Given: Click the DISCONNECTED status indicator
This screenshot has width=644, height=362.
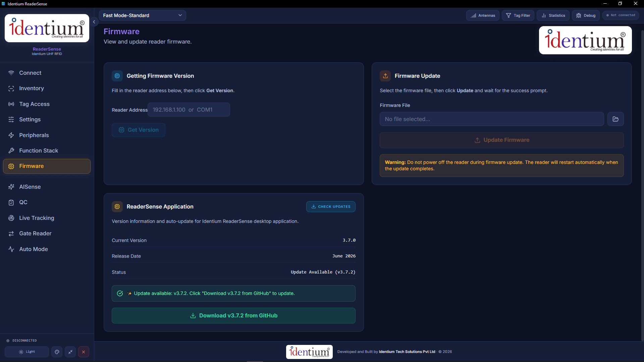Looking at the screenshot, I should click(21, 341).
